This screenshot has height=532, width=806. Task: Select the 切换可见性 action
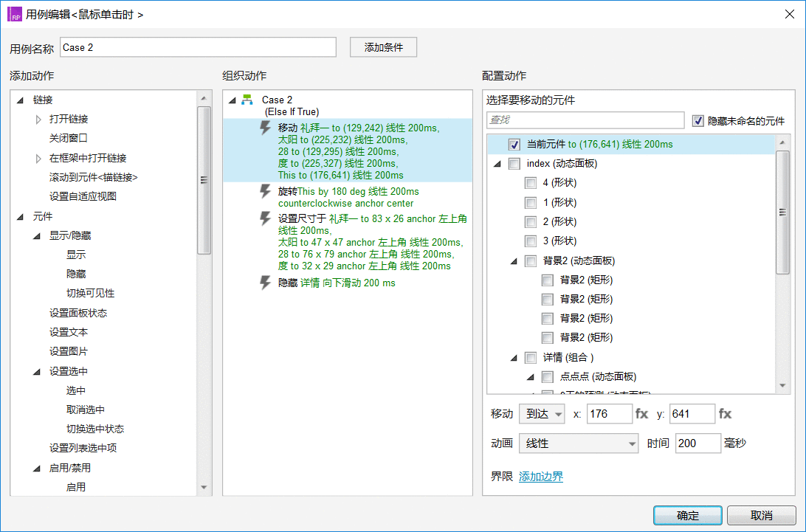[91, 293]
